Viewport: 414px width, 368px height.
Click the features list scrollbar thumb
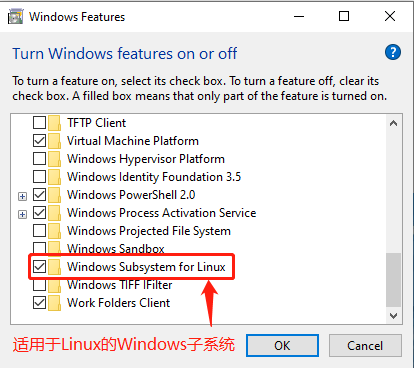tap(393, 280)
